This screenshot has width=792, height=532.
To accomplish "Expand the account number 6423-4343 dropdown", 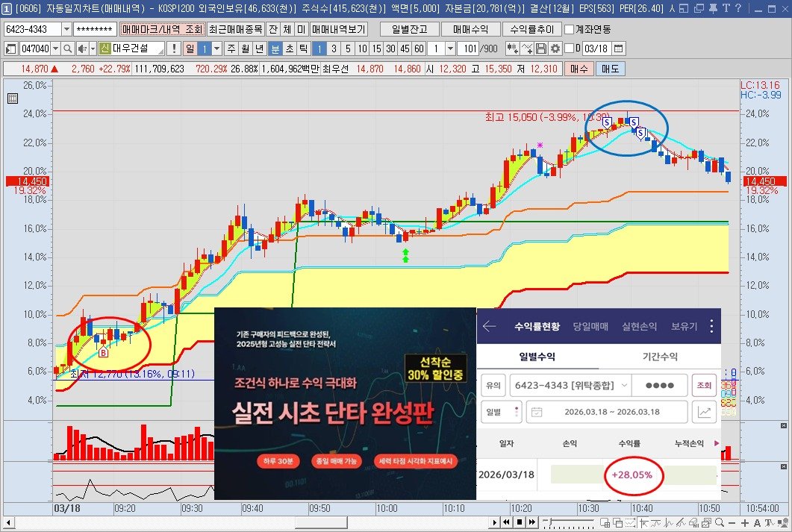I will click(x=66, y=29).
